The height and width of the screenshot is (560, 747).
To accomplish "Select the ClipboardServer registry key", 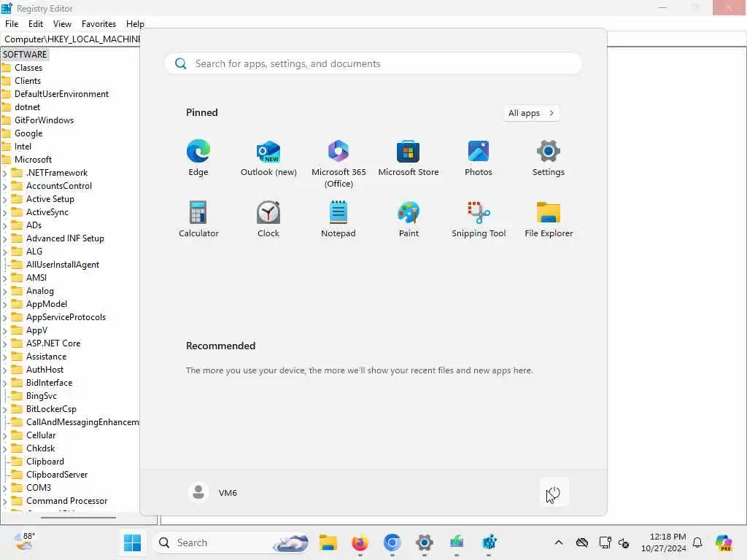I will pos(57,474).
